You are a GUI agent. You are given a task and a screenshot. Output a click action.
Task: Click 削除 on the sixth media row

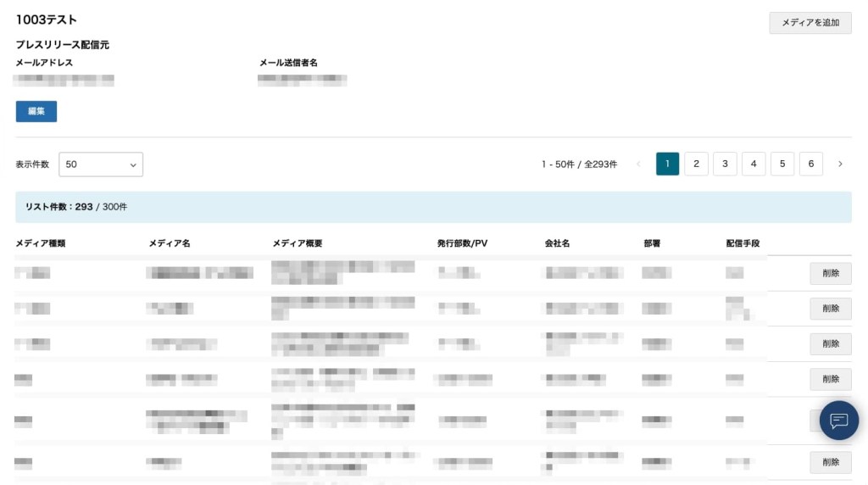click(x=830, y=462)
